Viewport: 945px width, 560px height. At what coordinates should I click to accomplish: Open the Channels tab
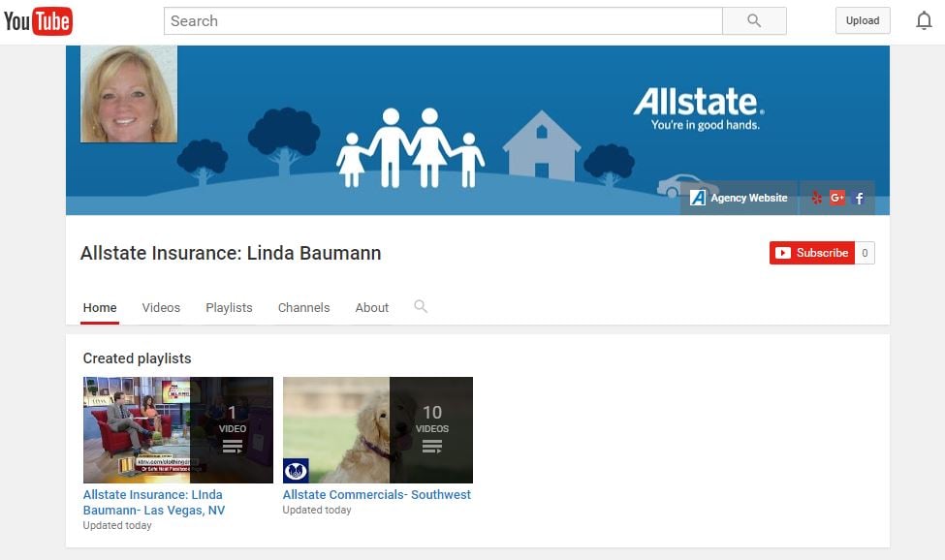tap(303, 308)
